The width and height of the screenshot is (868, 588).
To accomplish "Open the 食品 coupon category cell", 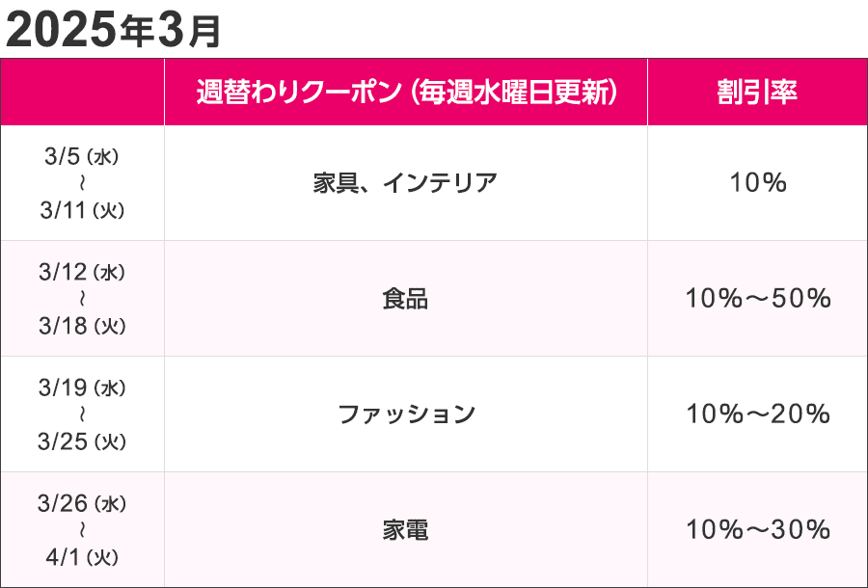I will tap(406, 299).
